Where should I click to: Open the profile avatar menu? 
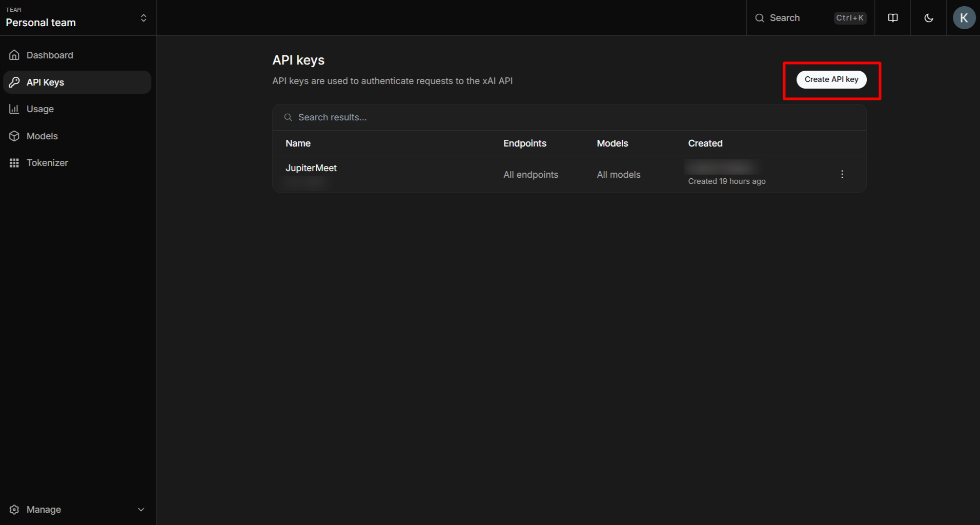[964, 17]
